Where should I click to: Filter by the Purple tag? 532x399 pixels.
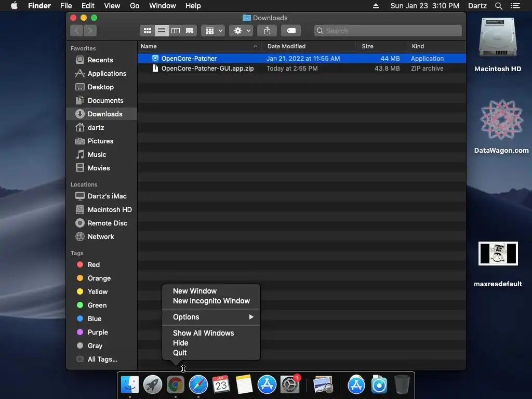[x=98, y=332]
